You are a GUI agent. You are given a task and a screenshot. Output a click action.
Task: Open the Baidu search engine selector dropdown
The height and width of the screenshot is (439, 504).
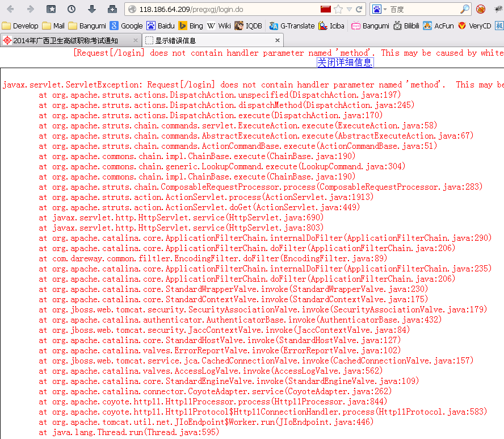pos(379,9)
